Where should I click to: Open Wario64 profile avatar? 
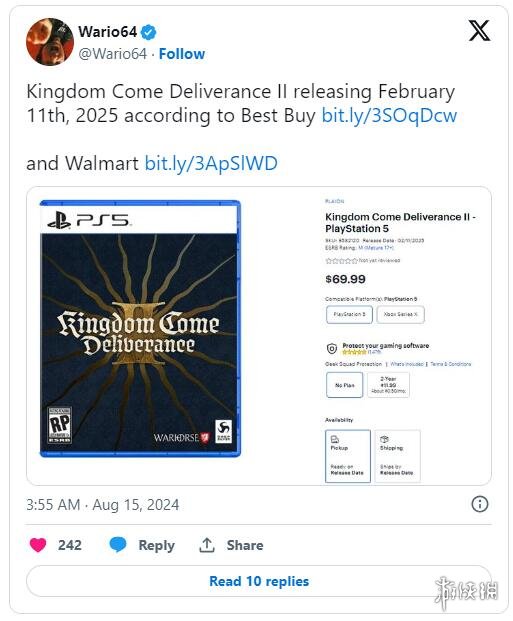point(50,42)
